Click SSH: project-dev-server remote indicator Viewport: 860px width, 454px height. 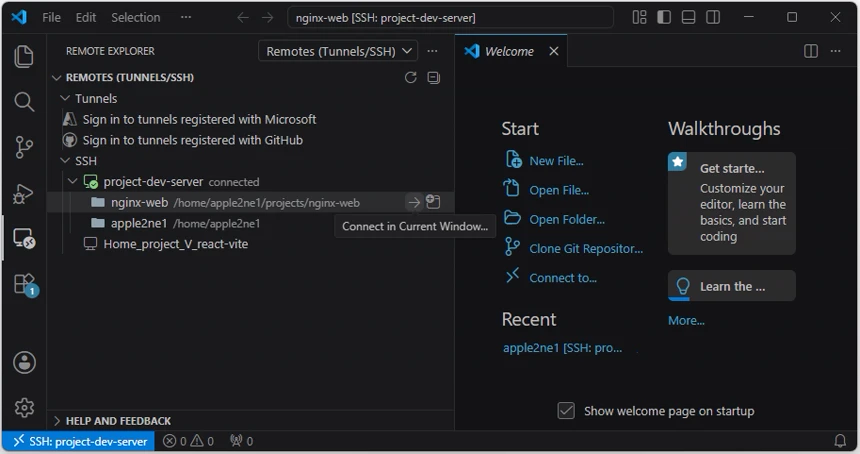click(80, 441)
